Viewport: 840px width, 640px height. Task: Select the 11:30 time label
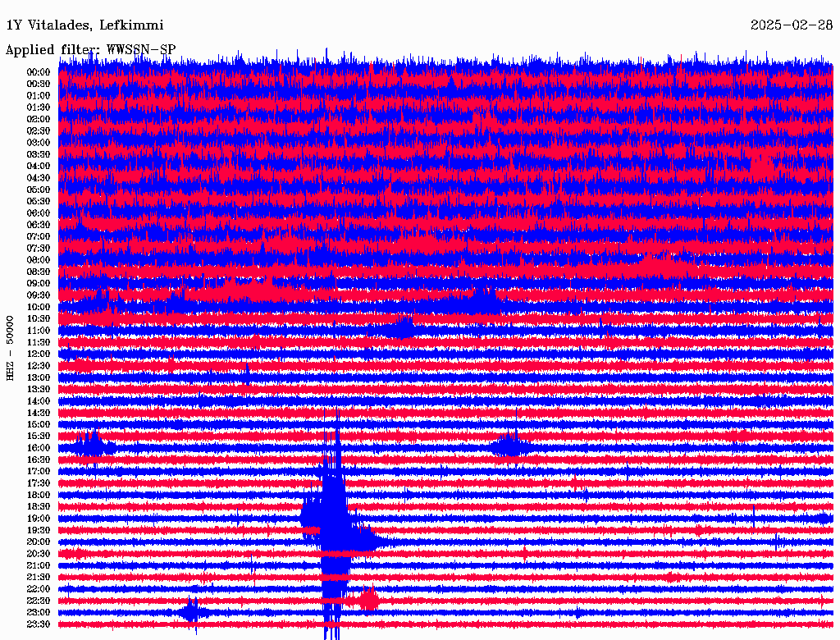(x=39, y=342)
